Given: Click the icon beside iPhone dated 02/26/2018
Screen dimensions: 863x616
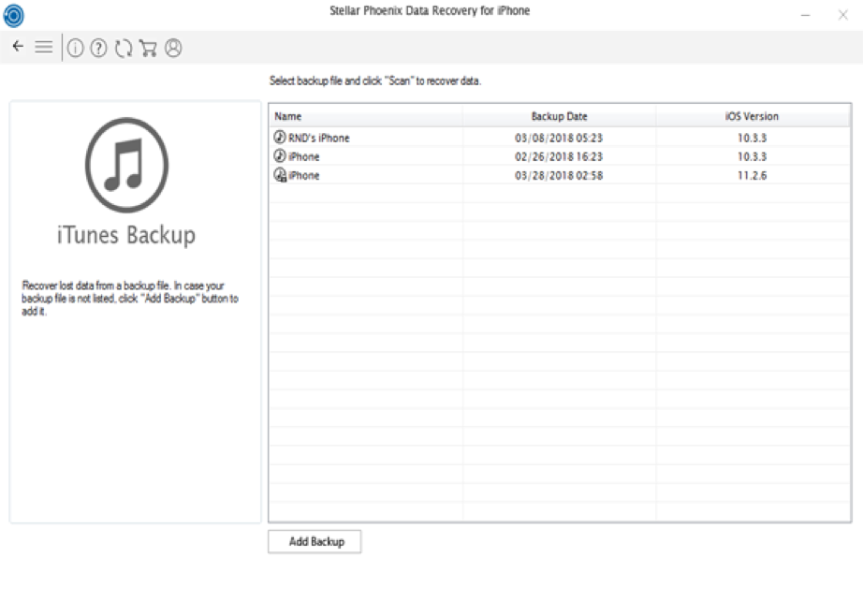Looking at the screenshot, I should pyautogui.click(x=280, y=155).
